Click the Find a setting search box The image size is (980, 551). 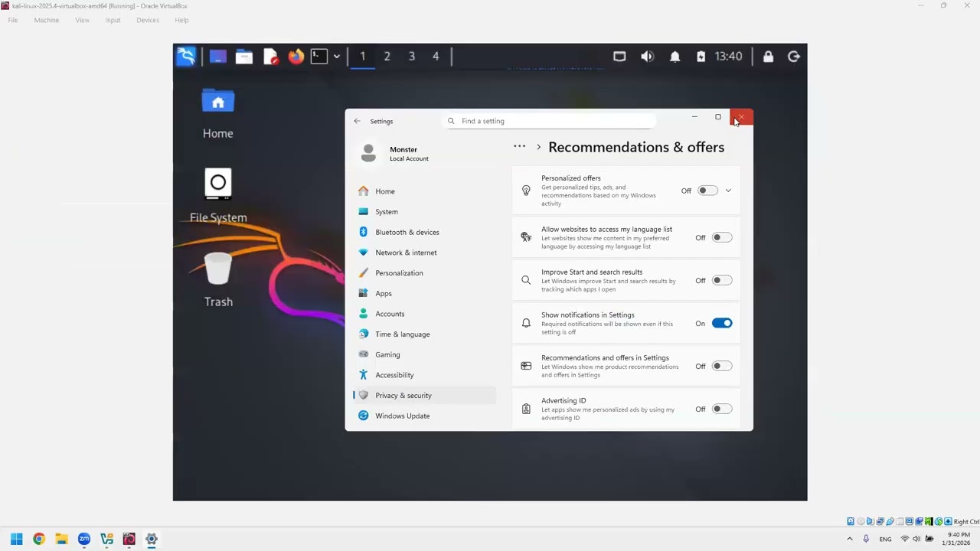tap(550, 121)
